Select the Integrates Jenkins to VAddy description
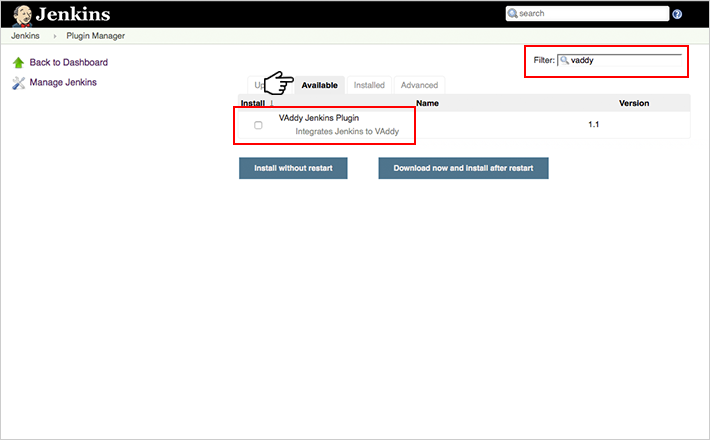 347,131
